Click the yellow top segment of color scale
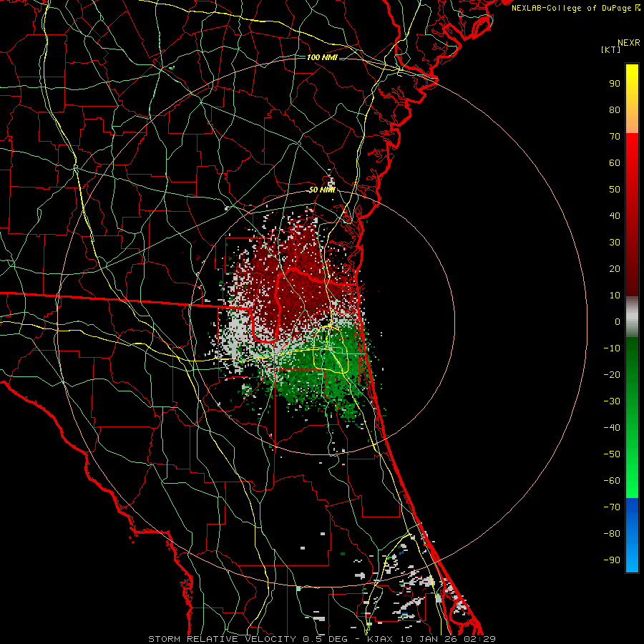Viewport: 644px width, 644px height. coord(632,99)
